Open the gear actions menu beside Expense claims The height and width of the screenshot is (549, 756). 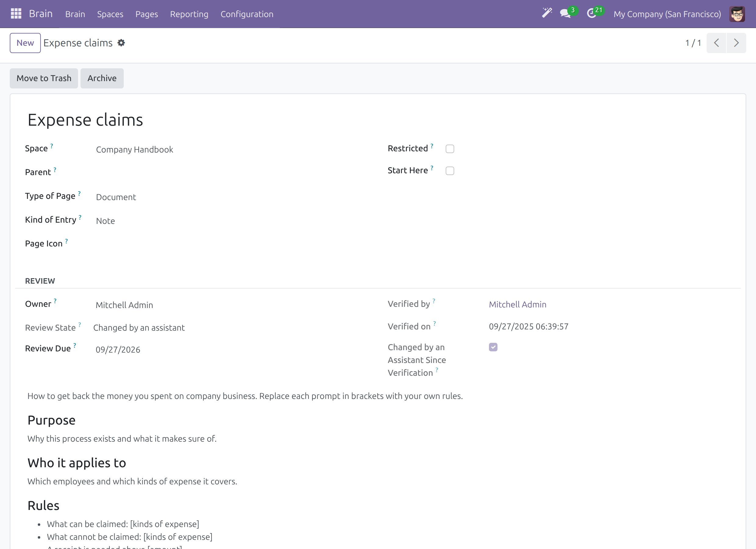tap(121, 43)
